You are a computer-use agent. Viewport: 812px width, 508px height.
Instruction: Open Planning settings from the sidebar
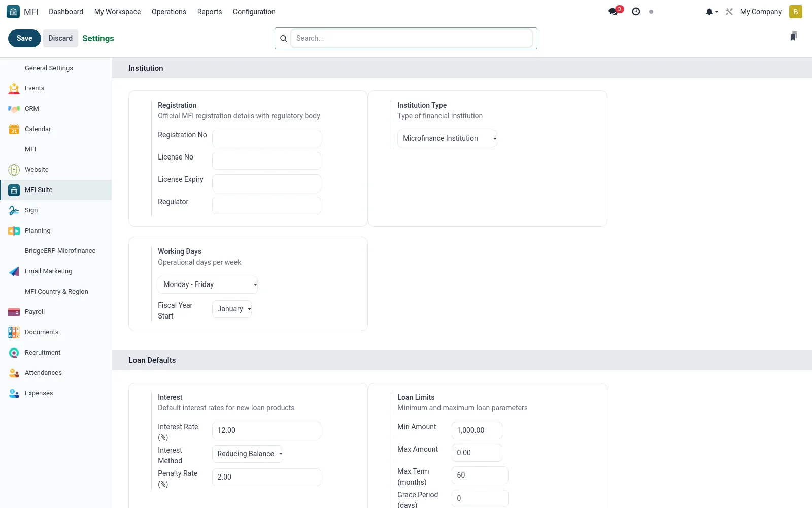[56, 231]
